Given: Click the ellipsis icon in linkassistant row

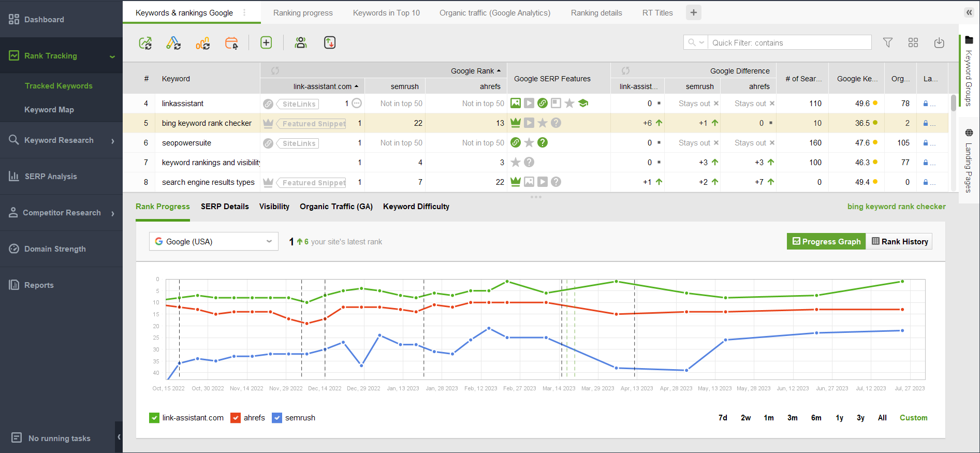Looking at the screenshot, I should point(357,104).
